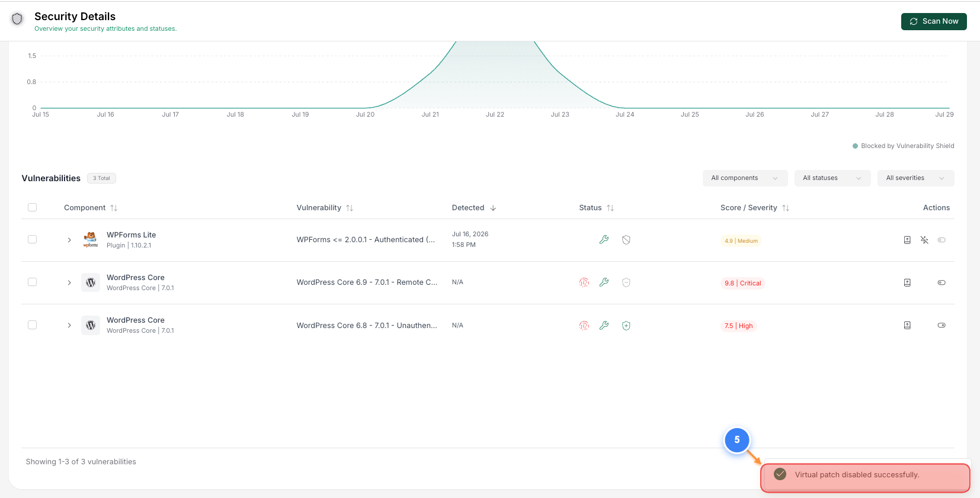The width and height of the screenshot is (980, 498).
Task: Click the Status column header
Action: coord(590,208)
